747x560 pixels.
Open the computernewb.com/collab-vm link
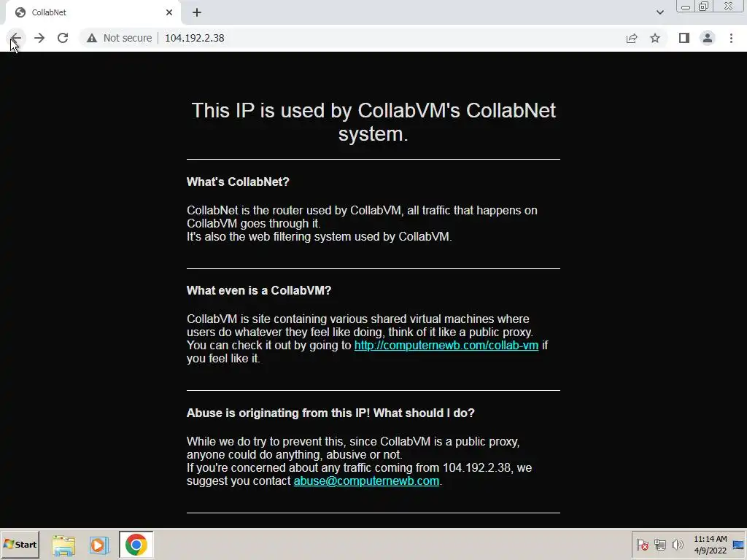click(446, 345)
